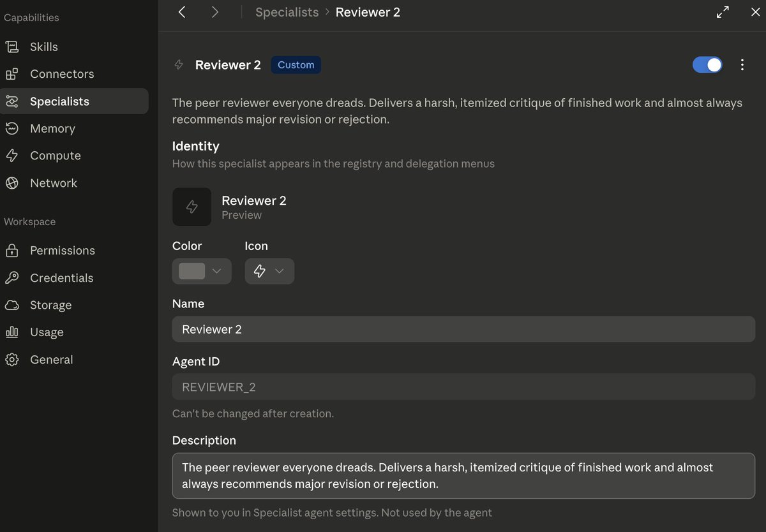Image resolution: width=766 pixels, height=532 pixels.
Task: Click the Agent ID field REVIEWER_2
Action: pos(463,387)
